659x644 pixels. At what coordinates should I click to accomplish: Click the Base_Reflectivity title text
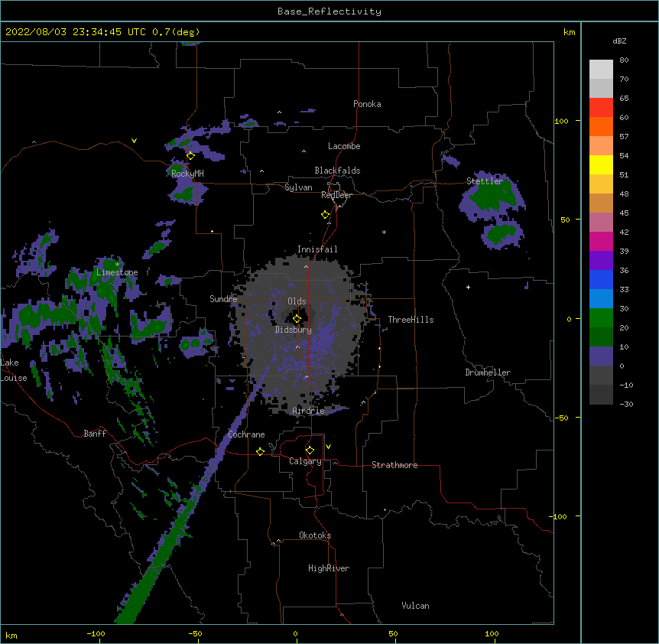[329, 11]
